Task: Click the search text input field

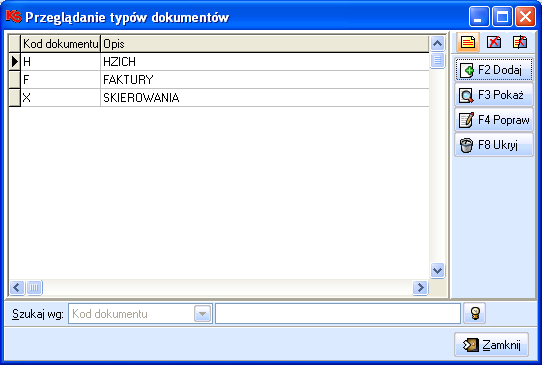Action: pyautogui.click(x=338, y=313)
